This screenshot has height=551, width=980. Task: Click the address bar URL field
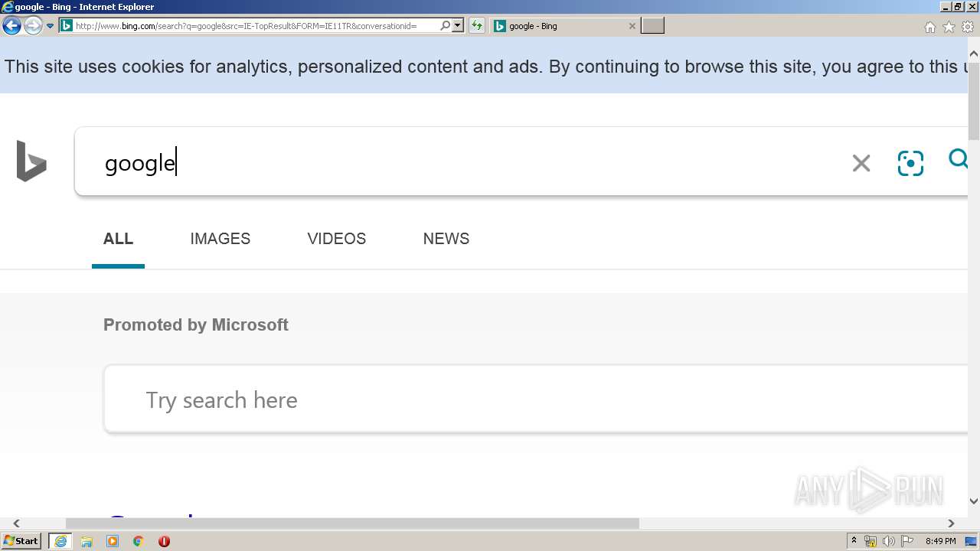click(256, 26)
